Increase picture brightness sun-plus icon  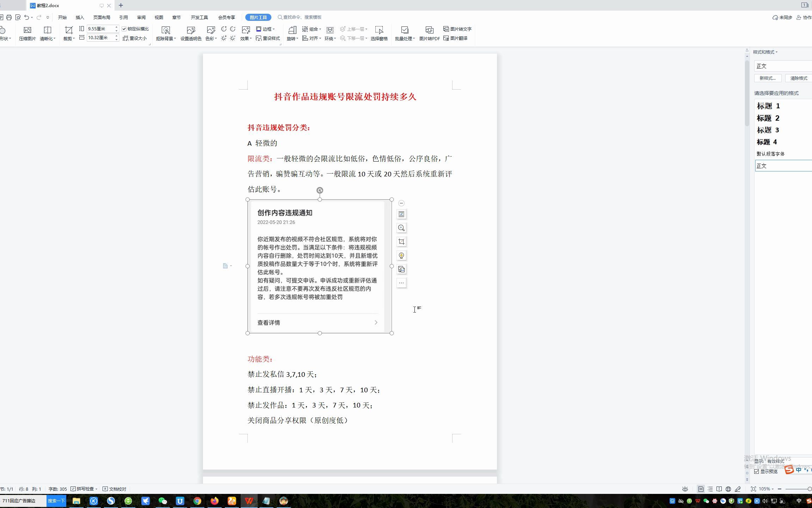click(224, 38)
